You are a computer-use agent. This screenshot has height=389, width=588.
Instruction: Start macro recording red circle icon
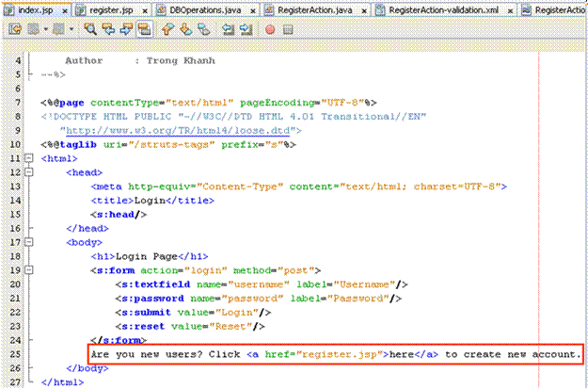point(270,29)
